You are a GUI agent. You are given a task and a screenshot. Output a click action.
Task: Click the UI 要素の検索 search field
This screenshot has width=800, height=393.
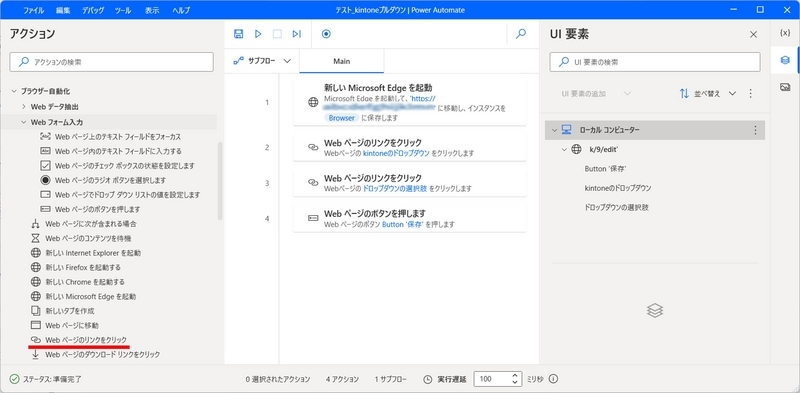[x=655, y=62]
